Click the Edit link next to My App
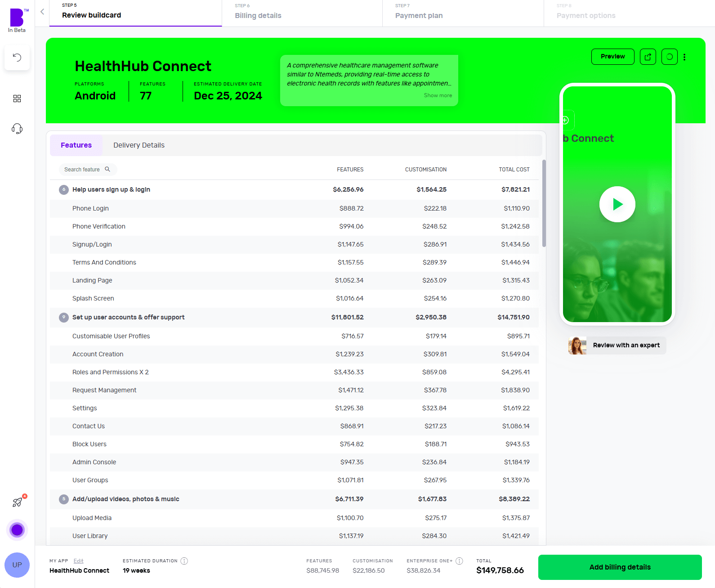Viewport: 715px width, 588px height. tap(79, 561)
